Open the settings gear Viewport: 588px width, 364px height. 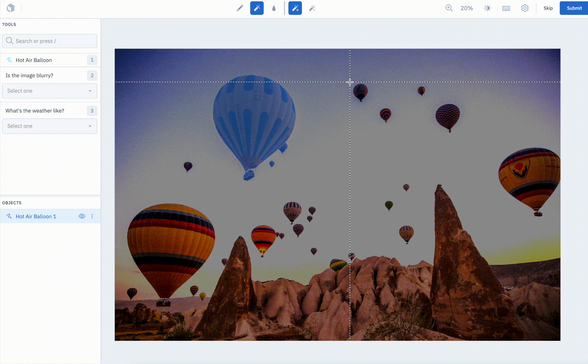coord(525,8)
